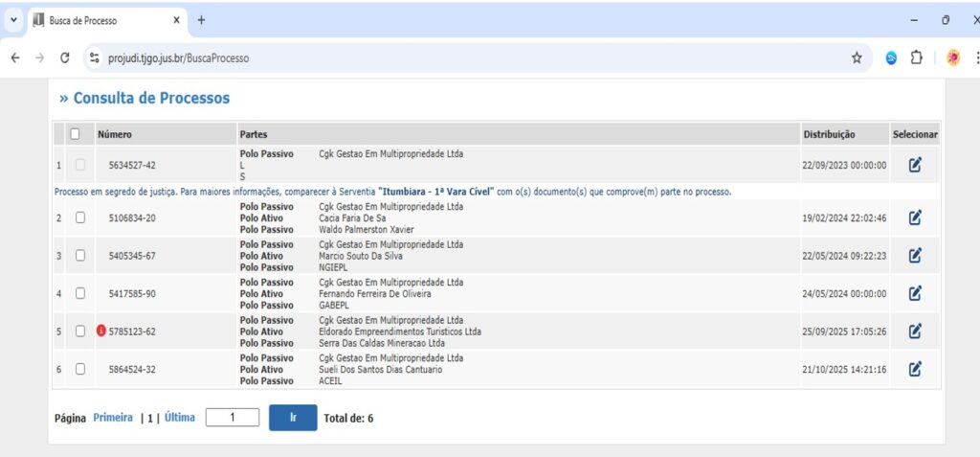This screenshot has height=457, width=980.
Task: Click the select icon for process 5106834-20
Action: point(914,217)
